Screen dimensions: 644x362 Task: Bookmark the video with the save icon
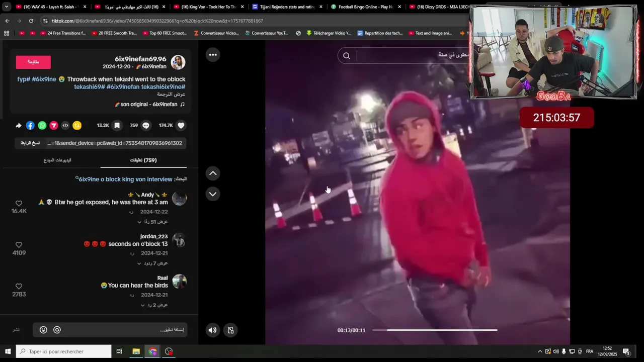point(117,125)
